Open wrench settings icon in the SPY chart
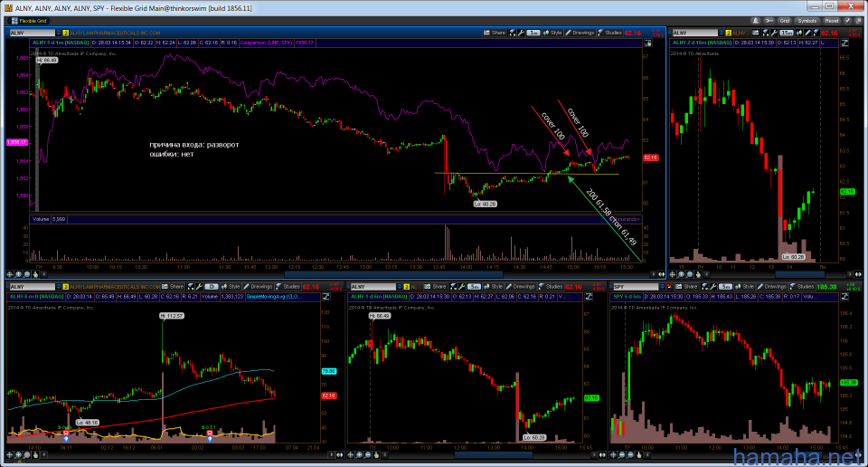Viewport: 868px width, 467px height. (x=713, y=286)
